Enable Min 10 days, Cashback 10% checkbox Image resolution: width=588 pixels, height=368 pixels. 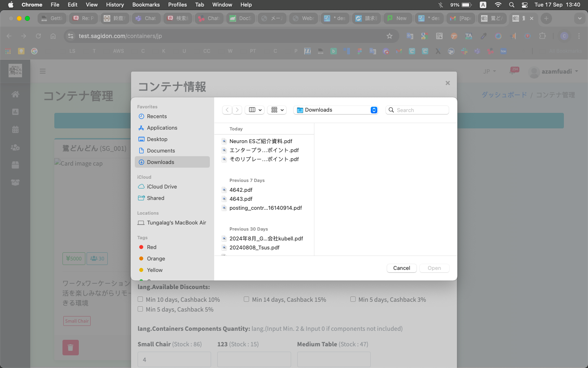pyautogui.click(x=140, y=299)
